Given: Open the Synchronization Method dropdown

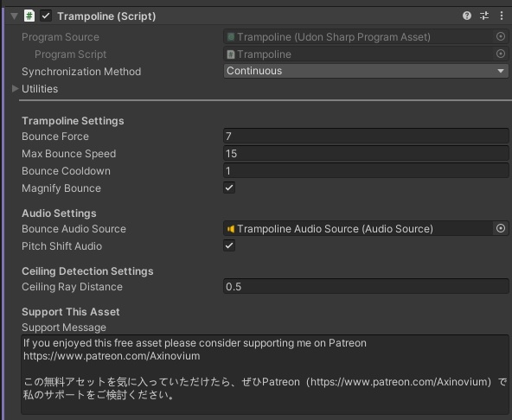Looking at the screenshot, I should (366, 71).
